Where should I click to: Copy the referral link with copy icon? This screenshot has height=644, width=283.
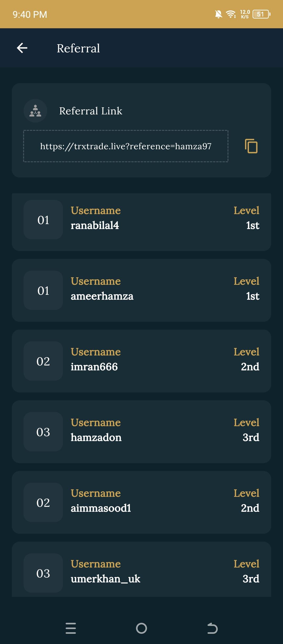coord(251,146)
